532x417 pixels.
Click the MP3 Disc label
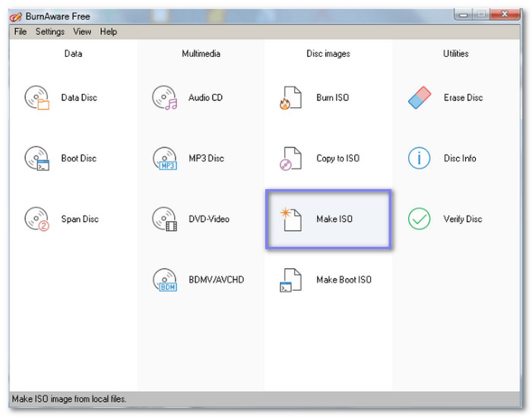pos(206,158)
